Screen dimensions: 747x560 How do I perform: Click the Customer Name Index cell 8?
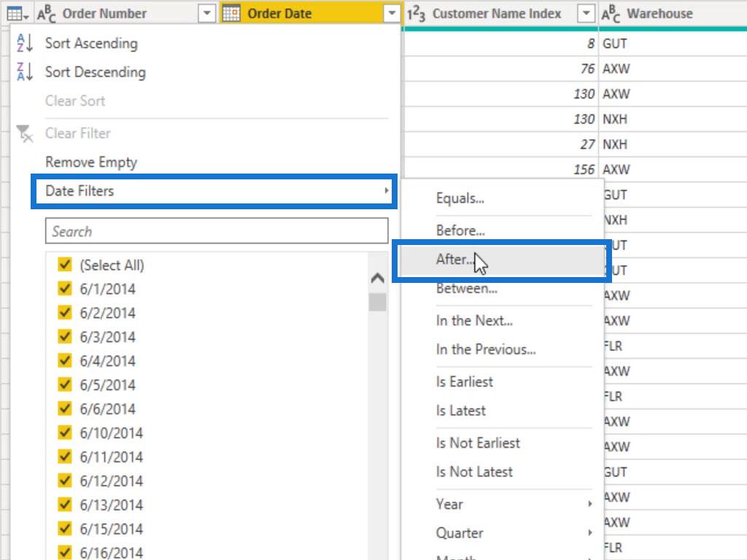click(500, 43)
